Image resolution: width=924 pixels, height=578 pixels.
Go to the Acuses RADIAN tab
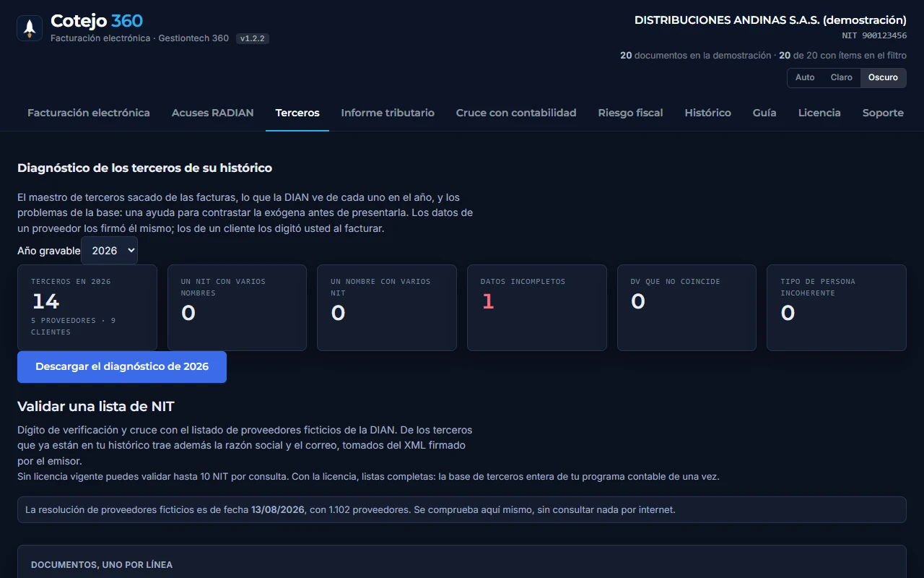pos(213,113)
